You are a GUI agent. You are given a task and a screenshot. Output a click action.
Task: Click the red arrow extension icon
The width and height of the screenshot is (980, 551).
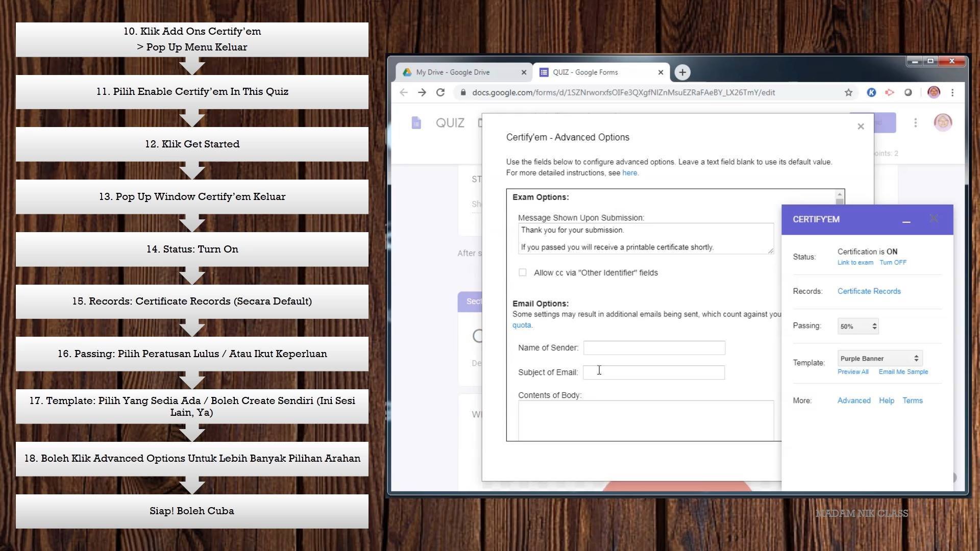click(890, 92)
